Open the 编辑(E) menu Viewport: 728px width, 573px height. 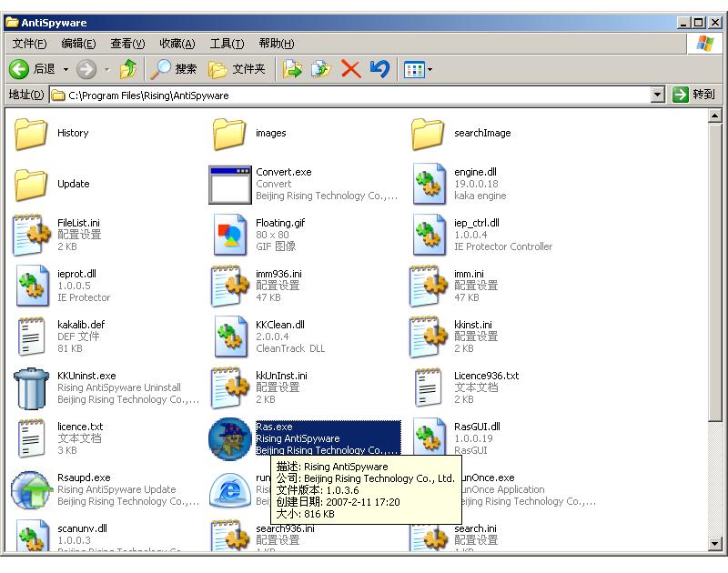tap(78, 44)
